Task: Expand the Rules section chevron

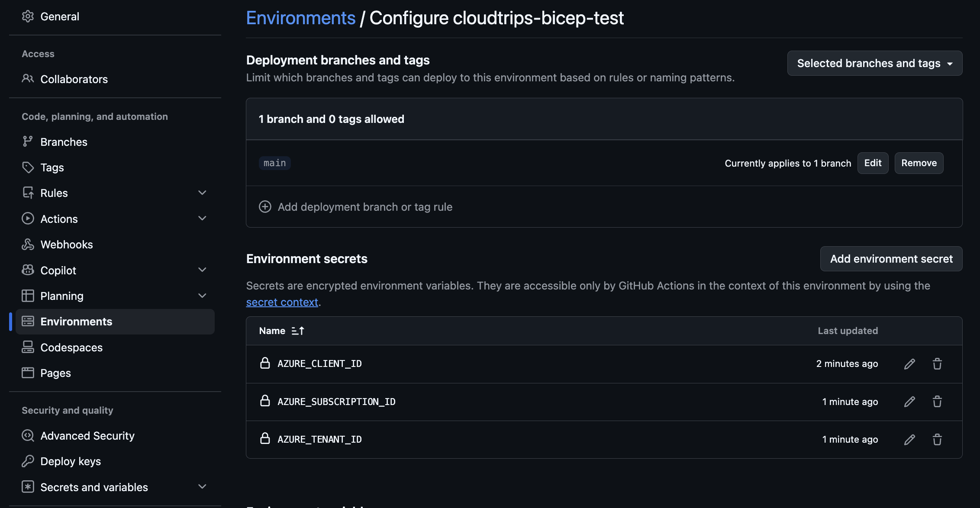Action: tap(202, 193)
